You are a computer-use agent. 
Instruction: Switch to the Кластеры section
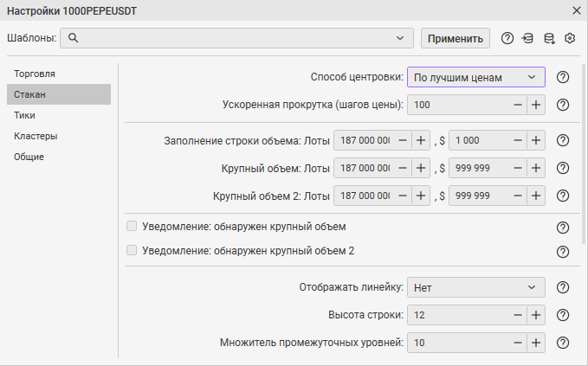click(x=36, y=136)
